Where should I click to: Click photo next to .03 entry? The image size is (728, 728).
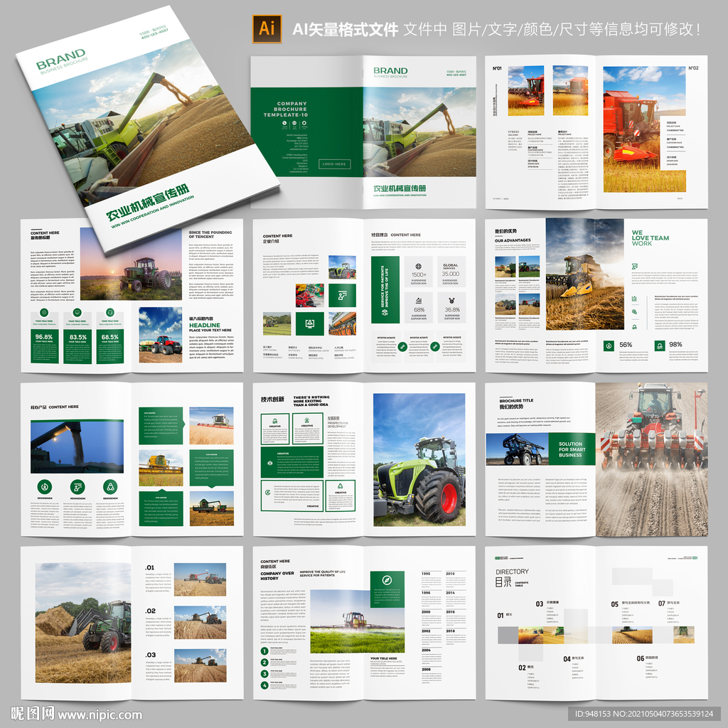tap(200, 665)
